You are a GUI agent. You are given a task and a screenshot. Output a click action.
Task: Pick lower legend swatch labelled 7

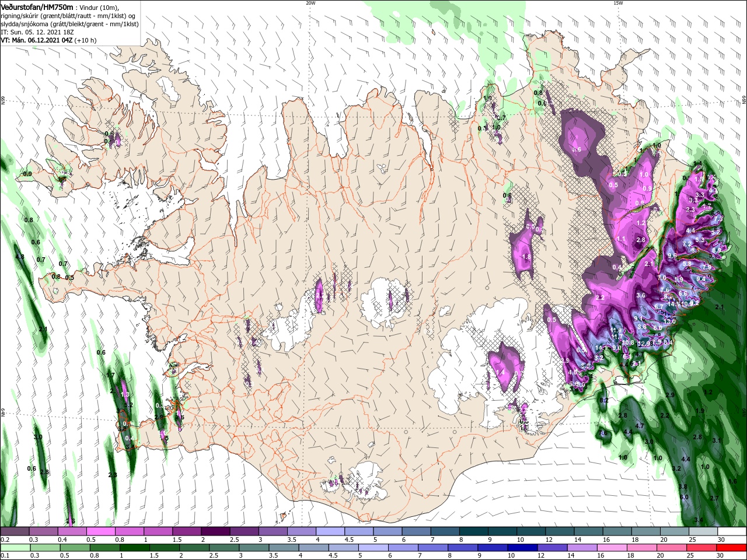[x=433, y=548]
